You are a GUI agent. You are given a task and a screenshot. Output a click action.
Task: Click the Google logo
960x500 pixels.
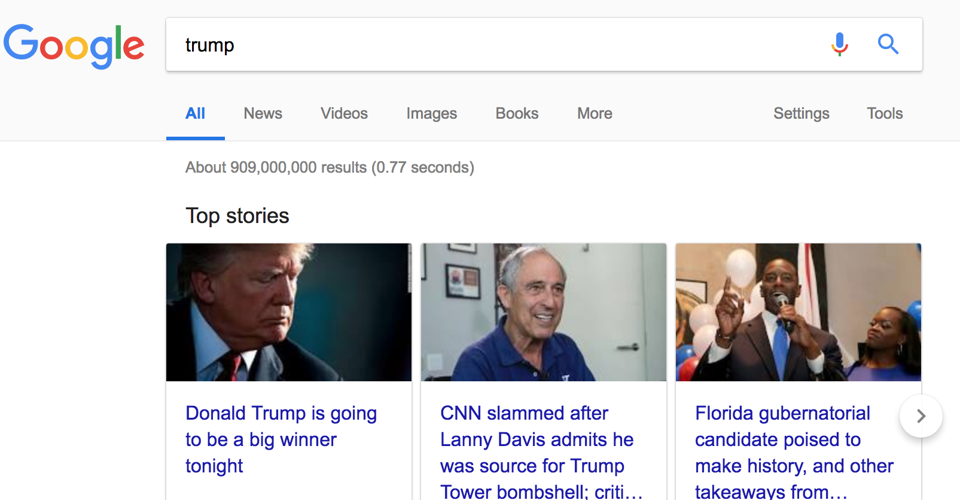[74, 45]
